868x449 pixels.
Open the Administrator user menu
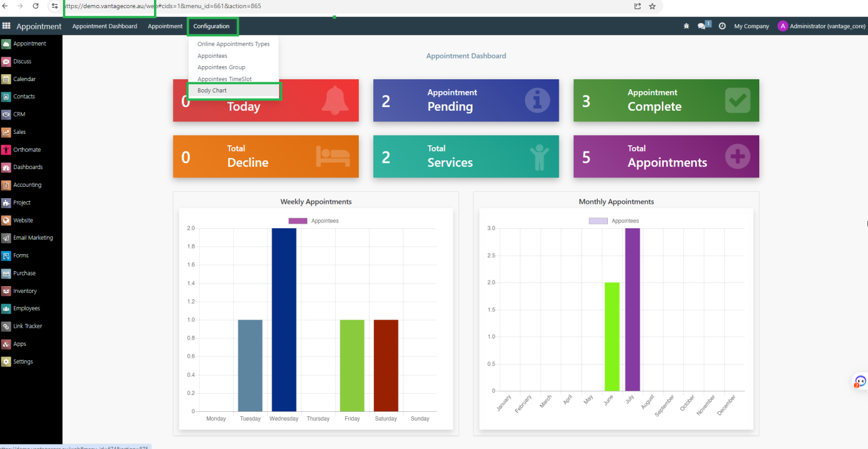tap(821, 26)
